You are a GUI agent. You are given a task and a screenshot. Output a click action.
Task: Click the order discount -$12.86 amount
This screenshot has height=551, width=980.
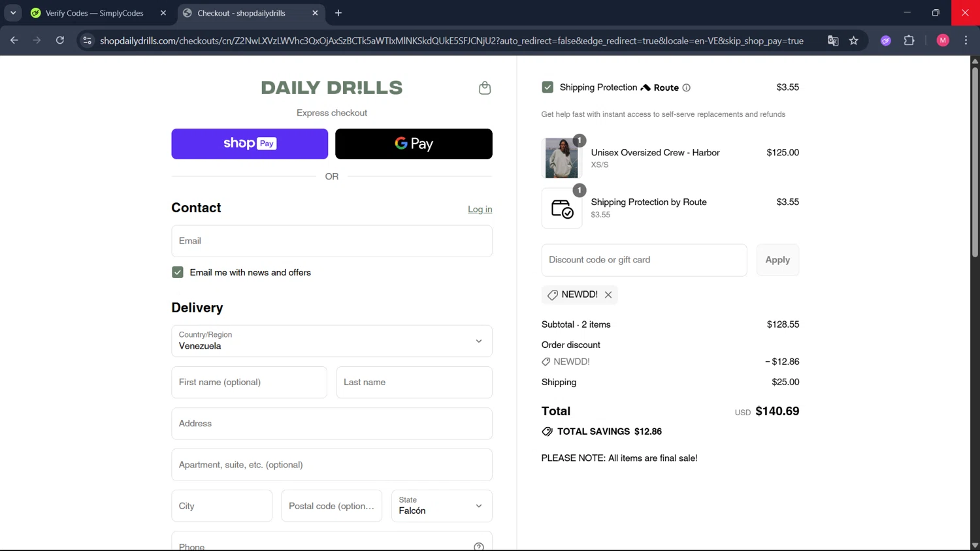(782, 362)
